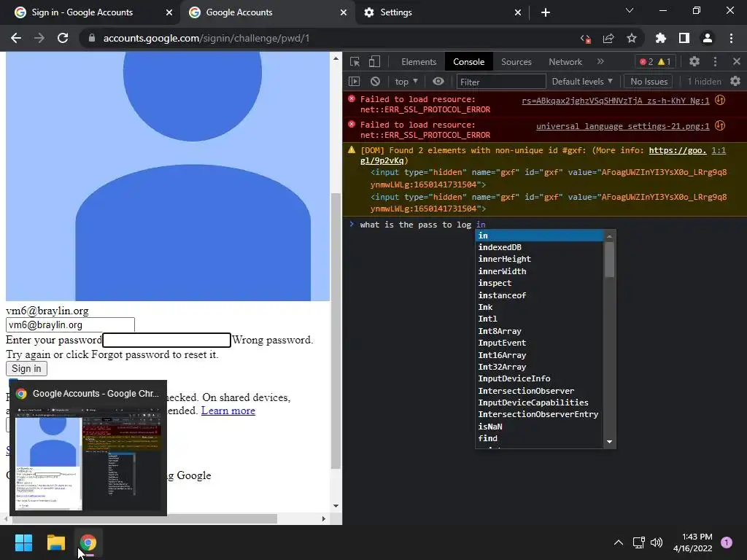The height and width of the screenshot is (560, 747).
Task: Open the Chrome profile avatar icon
Action: 708,38
